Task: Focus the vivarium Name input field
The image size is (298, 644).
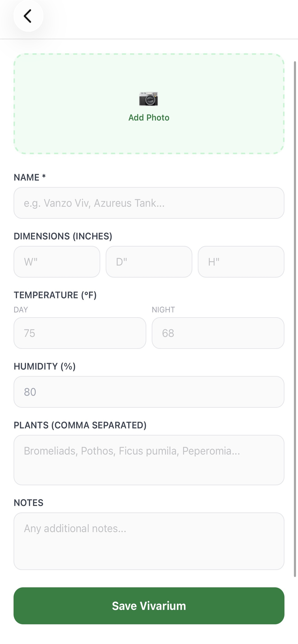Action: point(149,203)
